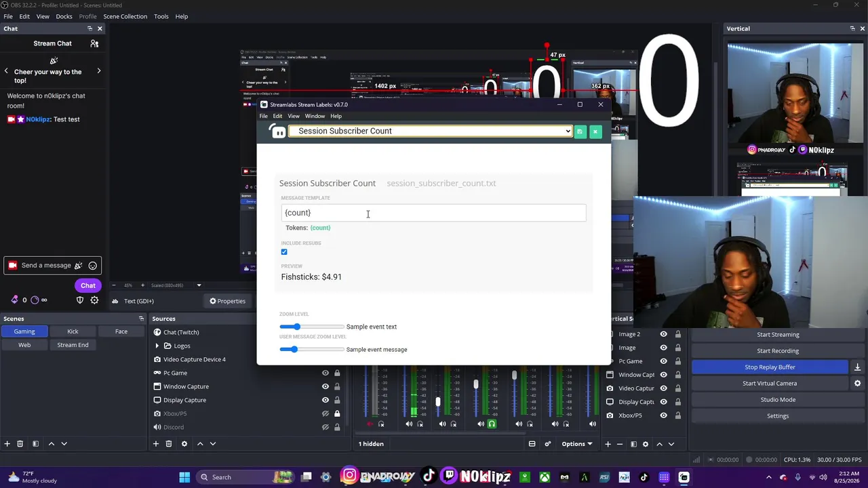The height and width of the screenshot is (488, 868).
Task: Hide the Pc Game source
Action: (325, 373)
